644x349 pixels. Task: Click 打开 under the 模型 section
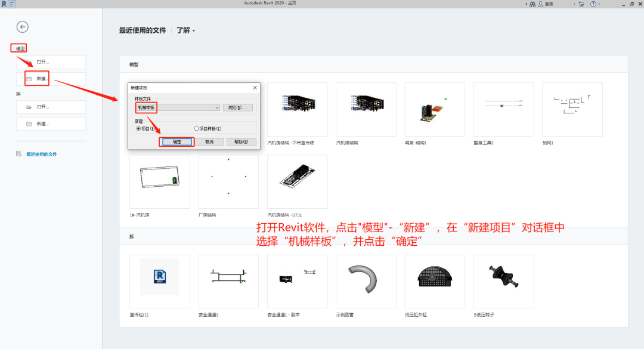tap(51, 62)
